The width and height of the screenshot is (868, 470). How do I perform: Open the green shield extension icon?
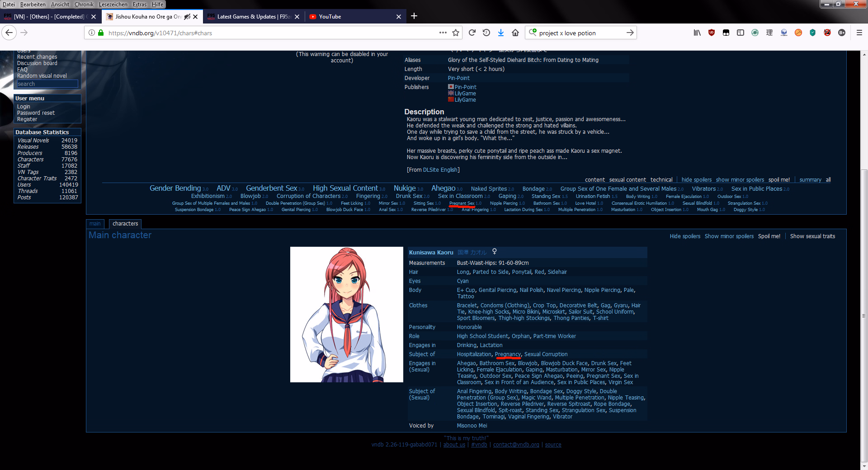click(x=813, y=33)
